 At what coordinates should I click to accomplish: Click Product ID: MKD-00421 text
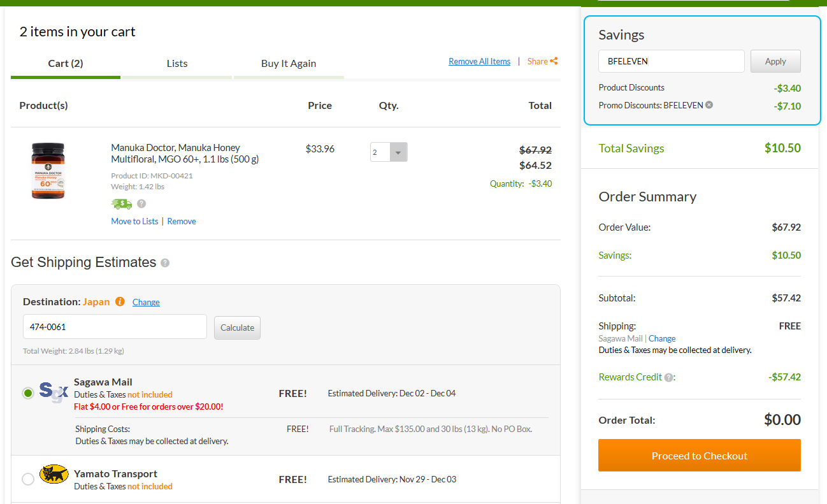[152, 175]
